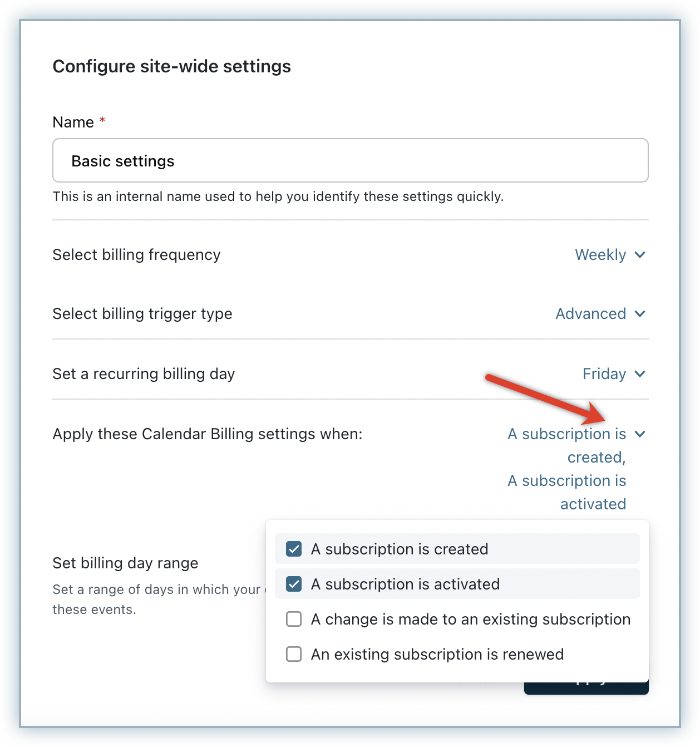The width and height of the screenshot is (700, 747).
Task: Select 'A subscription is activated' option label
Action: tap(405, 584)
